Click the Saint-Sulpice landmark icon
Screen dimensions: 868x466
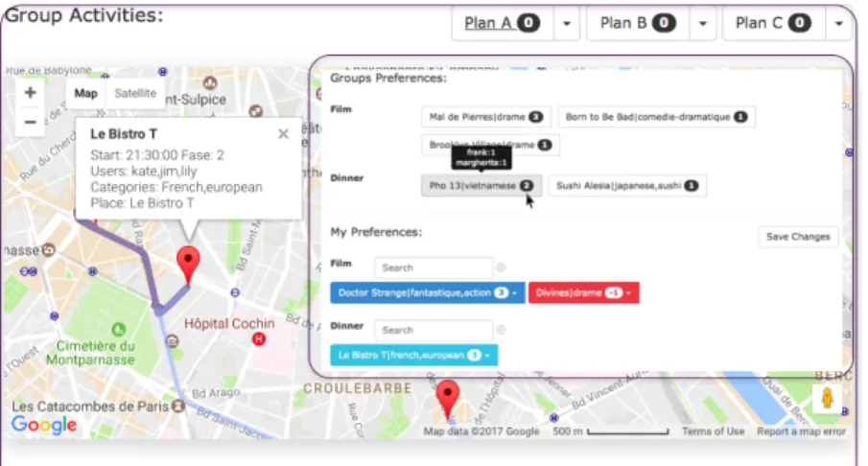pyautogui.click(x=210, y=84)
